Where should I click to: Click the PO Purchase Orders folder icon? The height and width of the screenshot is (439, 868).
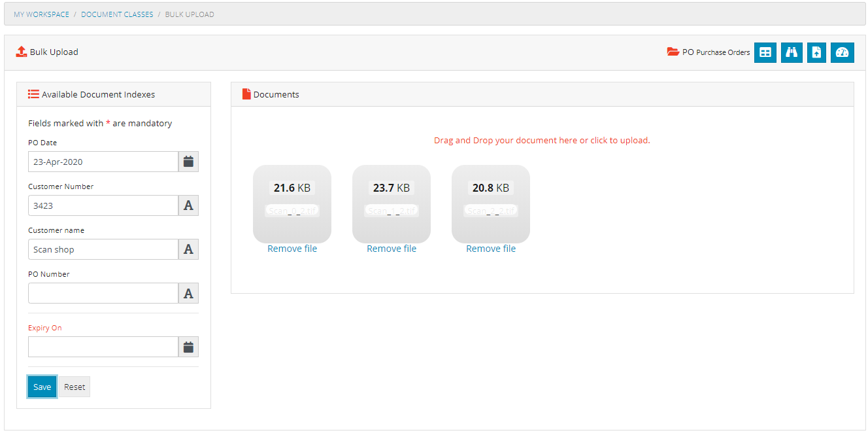[673, 52]
